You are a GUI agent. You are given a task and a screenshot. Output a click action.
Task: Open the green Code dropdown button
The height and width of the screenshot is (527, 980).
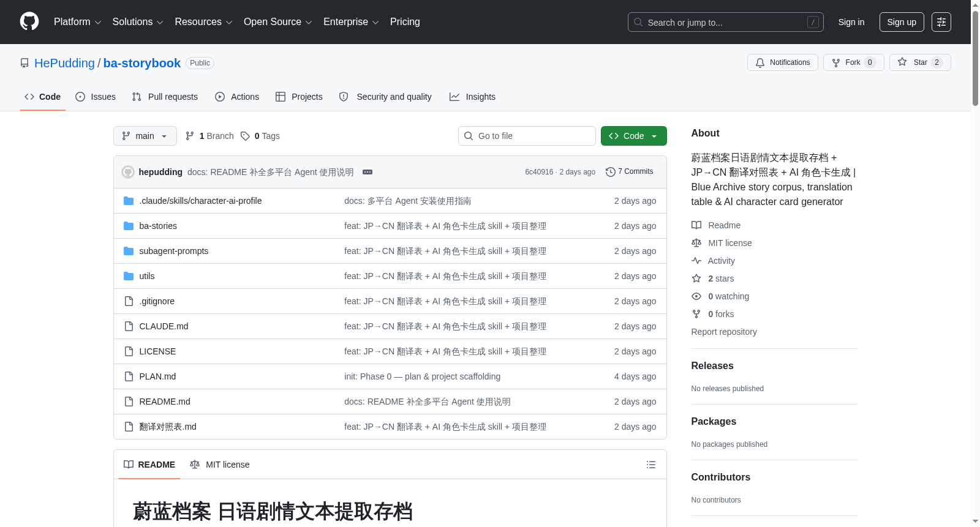pyautogui.click(x=634, y=136)
